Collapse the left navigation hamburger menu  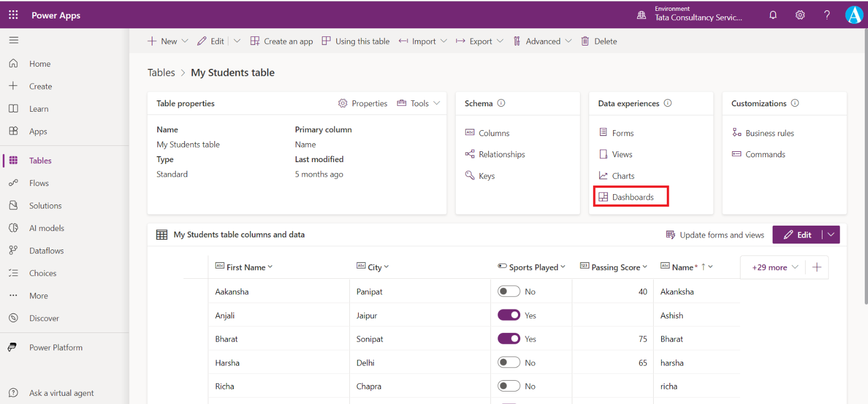coord(14,40)
